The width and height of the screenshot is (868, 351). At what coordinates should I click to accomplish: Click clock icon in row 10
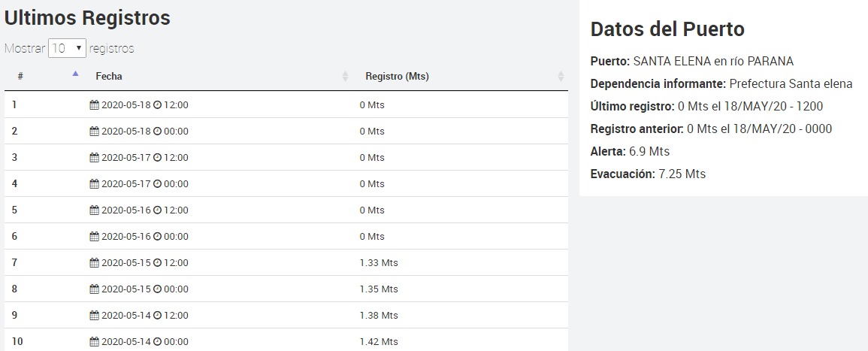coord(158,342)
